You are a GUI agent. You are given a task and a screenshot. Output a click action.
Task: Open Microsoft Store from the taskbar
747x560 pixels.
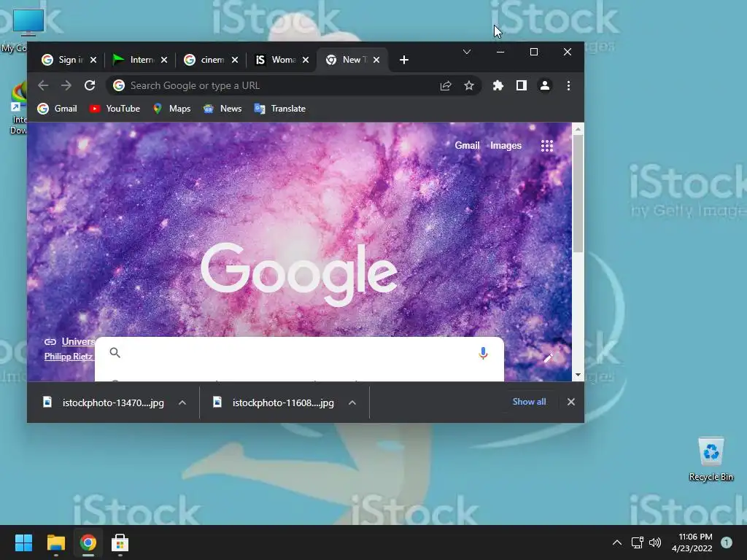tap(120, 542)
